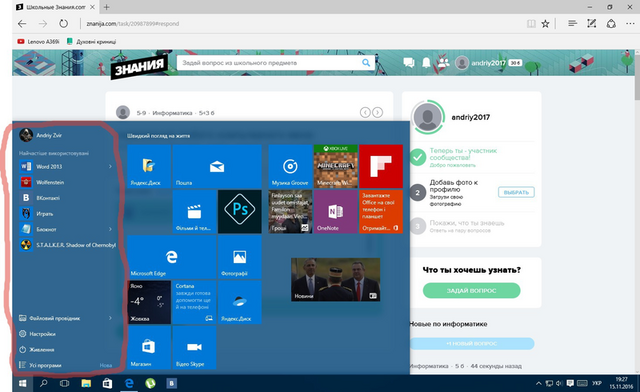Open the Відео Skype tile
This screenshot has width=640, height=392.
tap(194, 347)
